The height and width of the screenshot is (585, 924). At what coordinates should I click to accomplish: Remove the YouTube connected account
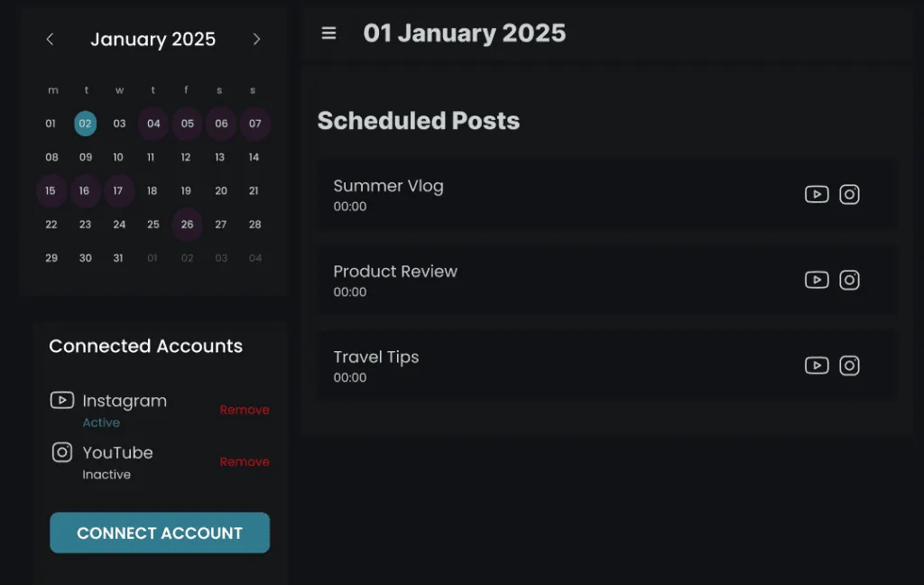click(245, 461)
